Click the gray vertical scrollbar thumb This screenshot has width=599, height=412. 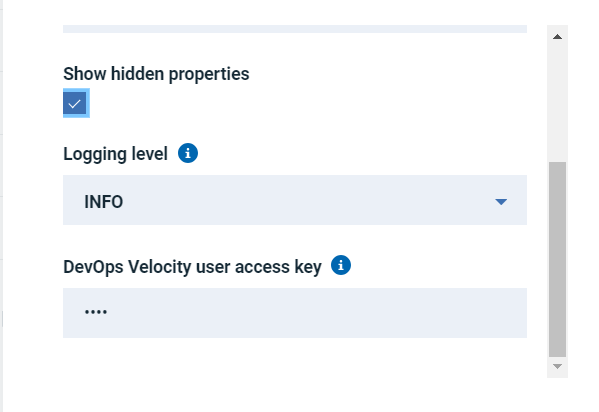click(557, 259)
